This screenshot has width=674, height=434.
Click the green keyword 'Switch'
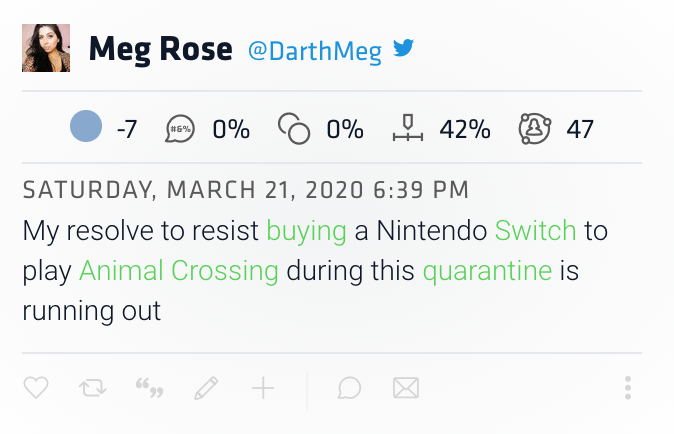click(x=535, y=231)
